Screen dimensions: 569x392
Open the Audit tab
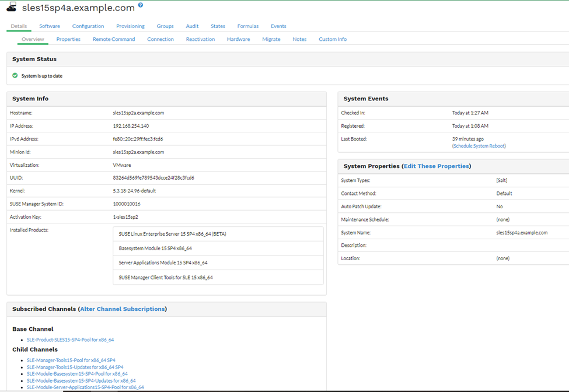[192, 26]
